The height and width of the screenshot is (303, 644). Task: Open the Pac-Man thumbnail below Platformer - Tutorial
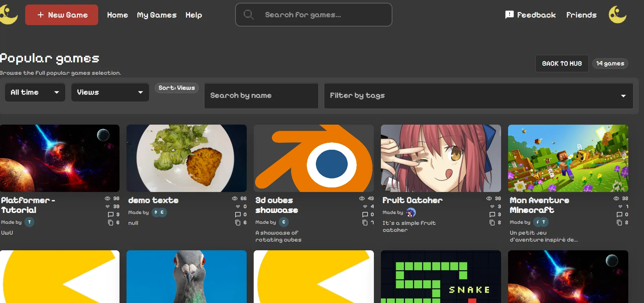(x=60, y=276)
